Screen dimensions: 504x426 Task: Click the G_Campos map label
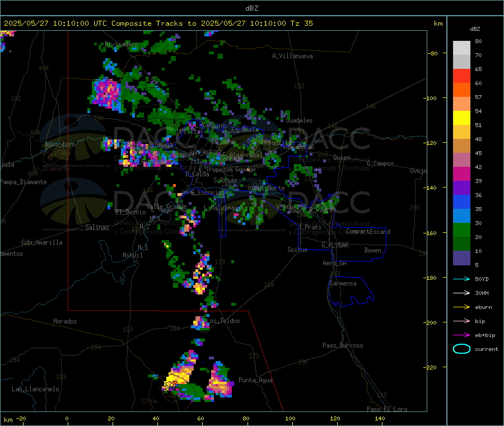click(380, 163)
